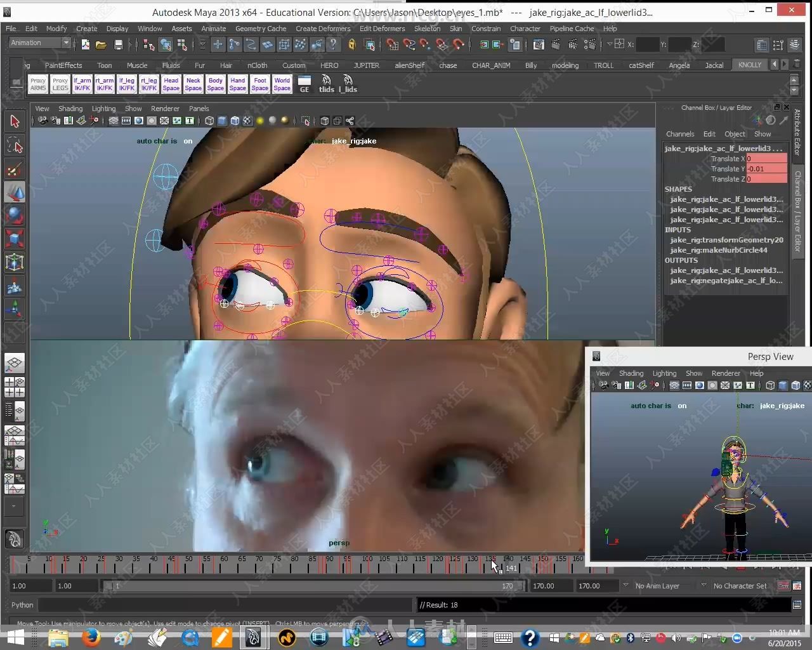Click the time range slider bar

click(x=314, y=586)
